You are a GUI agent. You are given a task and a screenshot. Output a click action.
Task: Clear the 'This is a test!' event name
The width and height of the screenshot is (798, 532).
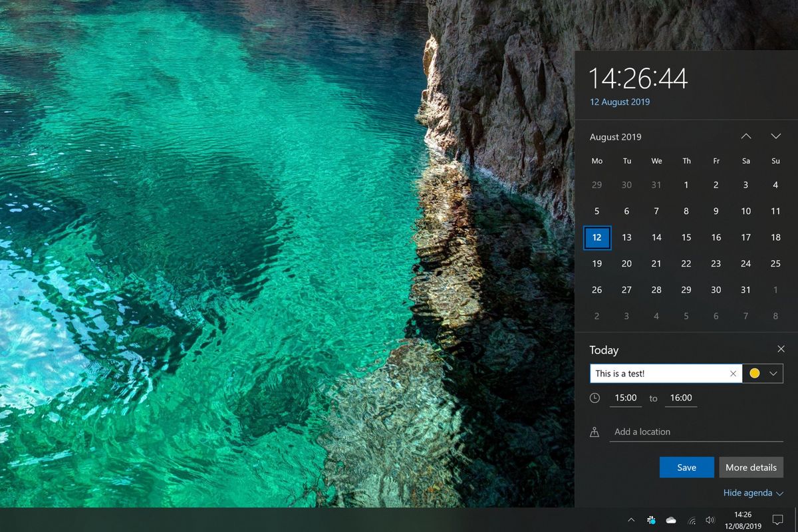732,373
